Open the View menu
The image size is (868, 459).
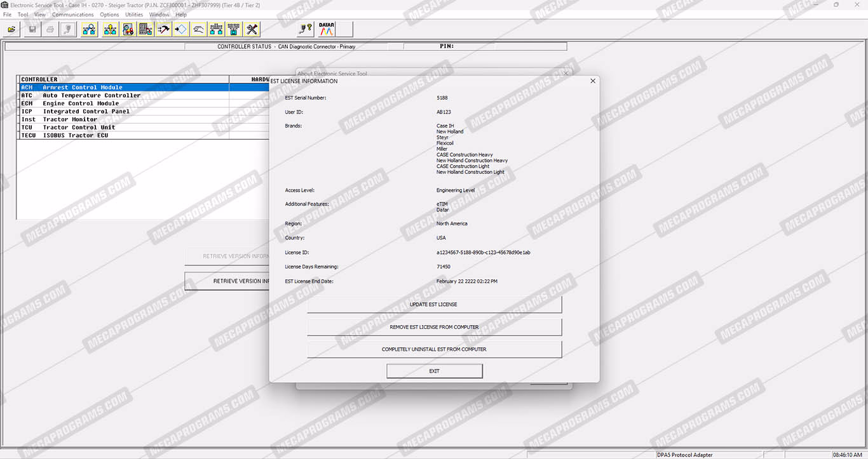[x=40, y=15]
